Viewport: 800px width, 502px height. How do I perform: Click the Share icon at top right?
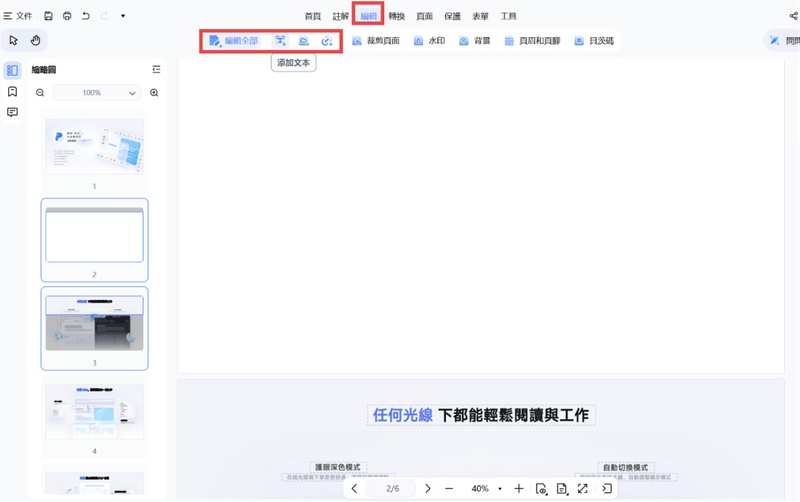click(x=793, y=16)
